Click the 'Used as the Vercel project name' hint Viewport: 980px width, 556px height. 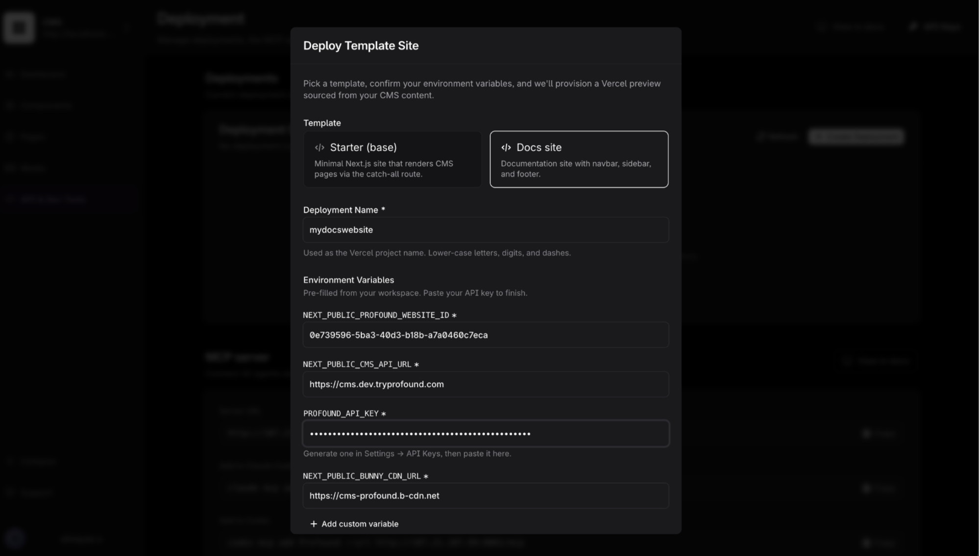437,253
